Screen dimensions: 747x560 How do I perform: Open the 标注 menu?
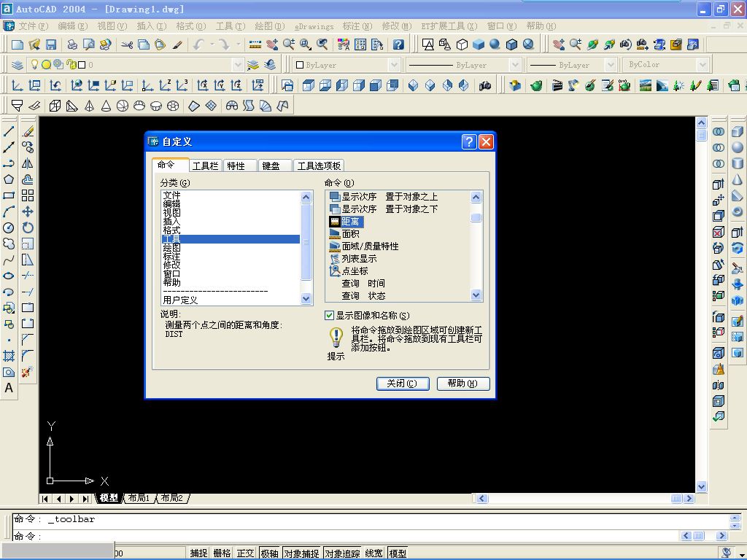(357, 26)
